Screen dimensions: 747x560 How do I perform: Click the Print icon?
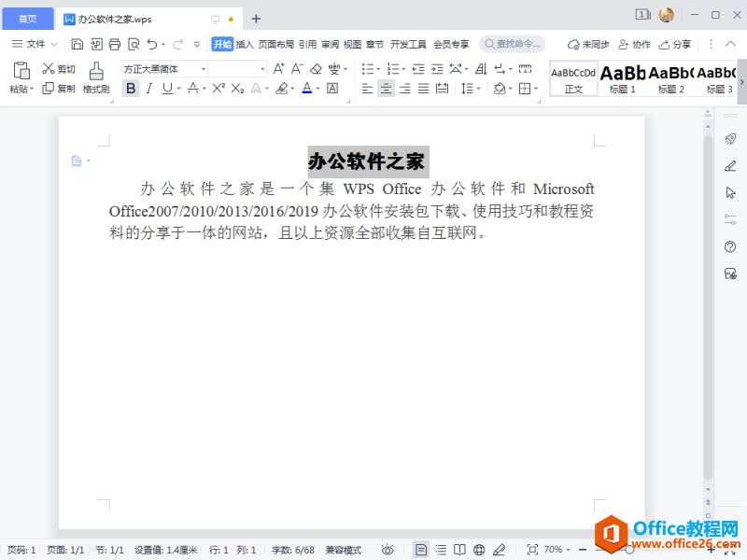115,44
